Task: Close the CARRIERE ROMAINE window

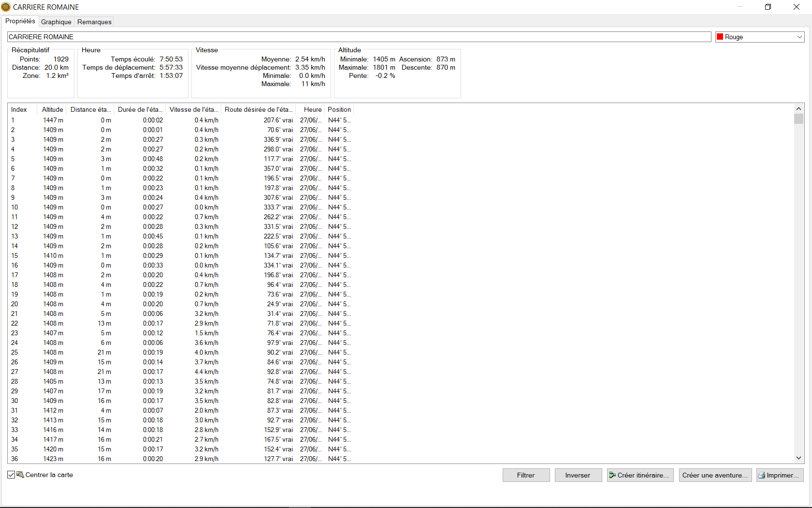Action: click(x=797, y=7)
